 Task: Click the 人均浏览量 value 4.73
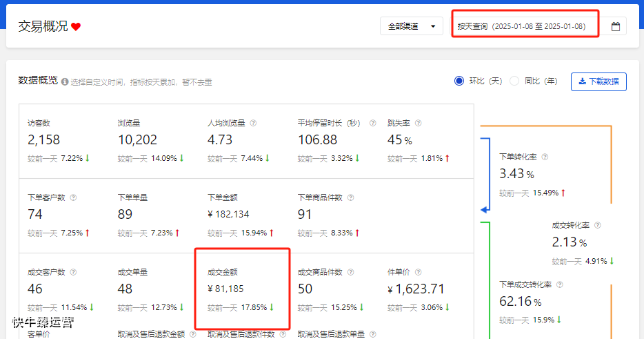(220, 140)
